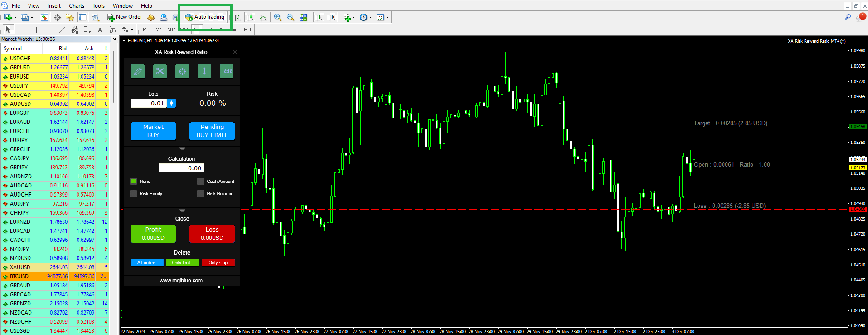Switch chart to M15 timeframe
Image resolution: width=868 pixels, height=335 pixels.
point(171,30)
